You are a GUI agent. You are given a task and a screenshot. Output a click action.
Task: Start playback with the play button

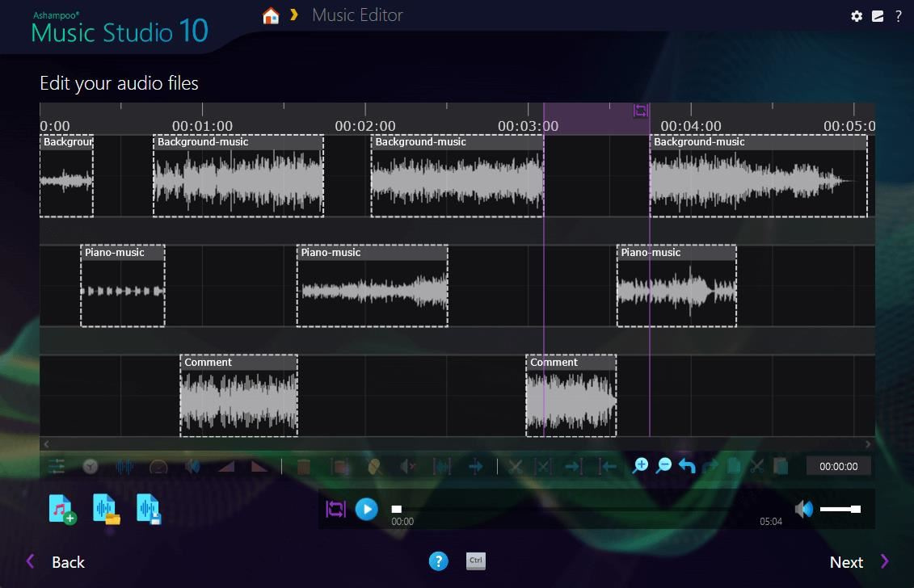[x=366, y=509]
